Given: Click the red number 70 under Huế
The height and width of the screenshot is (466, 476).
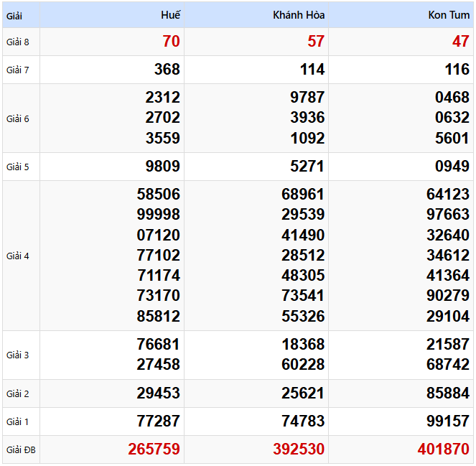Looking at the screenshot, I should pyautogui.click(x=171, y=42).
